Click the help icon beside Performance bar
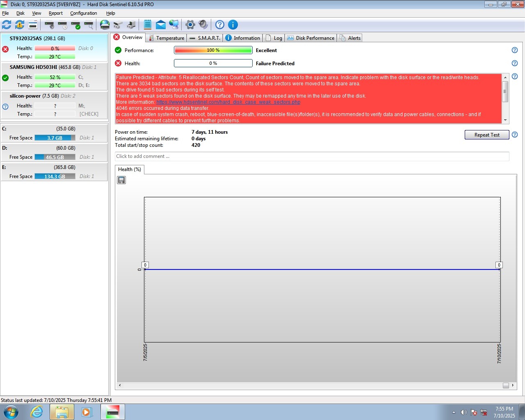 [x=515, y=50]
